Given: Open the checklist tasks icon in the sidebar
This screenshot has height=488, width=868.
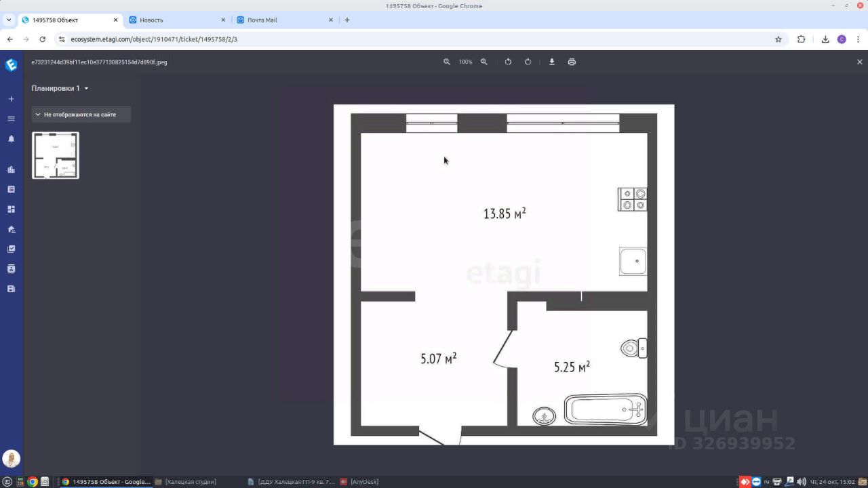Looking at the screenshot, I should click(11, 249).
